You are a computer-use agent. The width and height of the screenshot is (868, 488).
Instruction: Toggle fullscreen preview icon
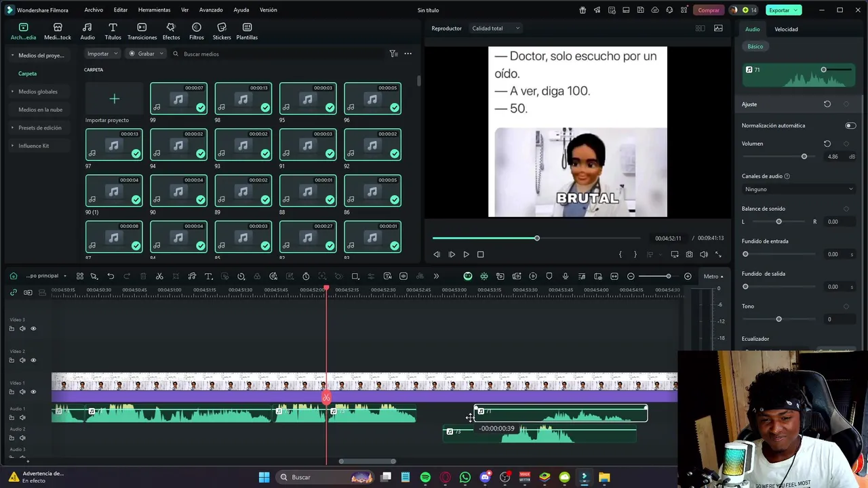718,254
